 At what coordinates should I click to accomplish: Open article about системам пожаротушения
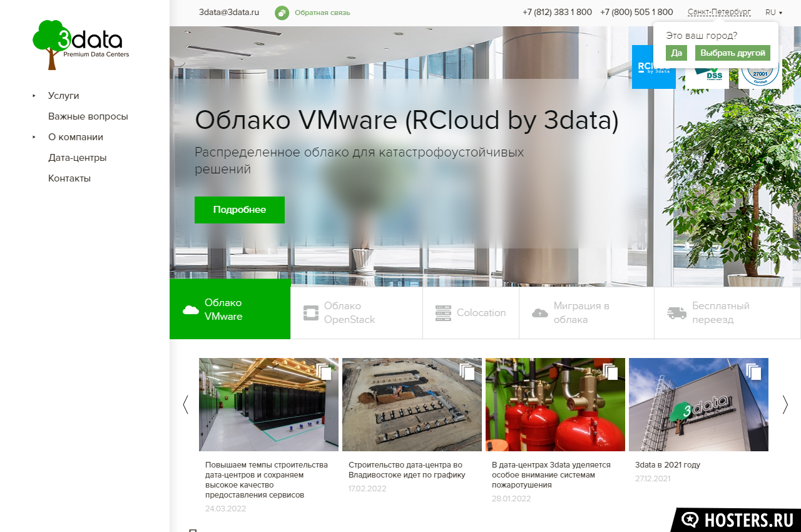point(551,475)
